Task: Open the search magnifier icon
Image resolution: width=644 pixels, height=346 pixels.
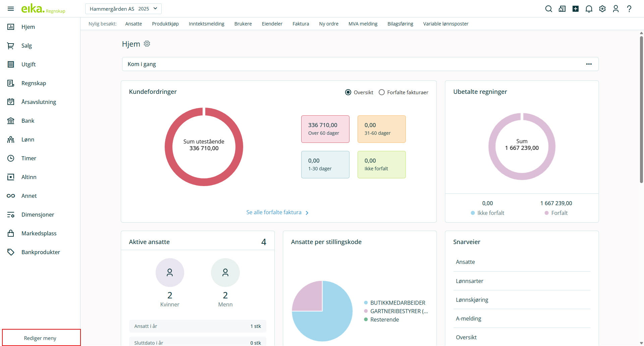Action: [548, 9]
